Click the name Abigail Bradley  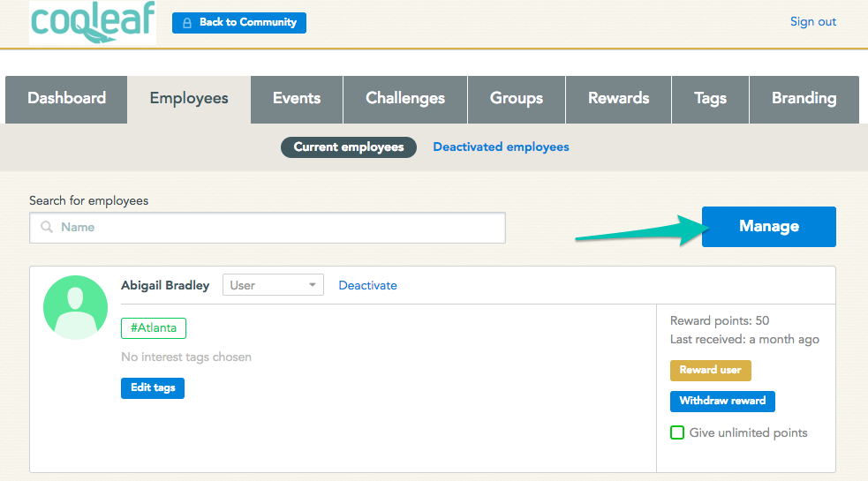165,286
